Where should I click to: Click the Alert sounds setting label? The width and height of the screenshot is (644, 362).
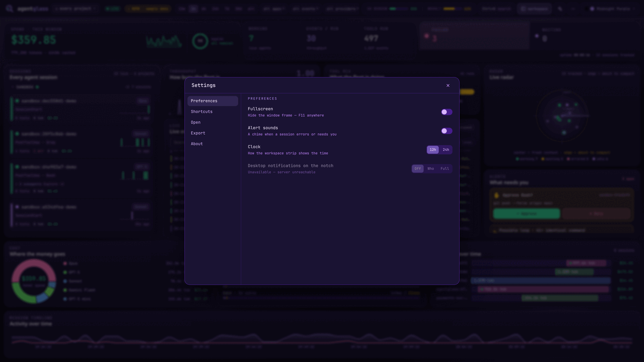click(263, 128)
